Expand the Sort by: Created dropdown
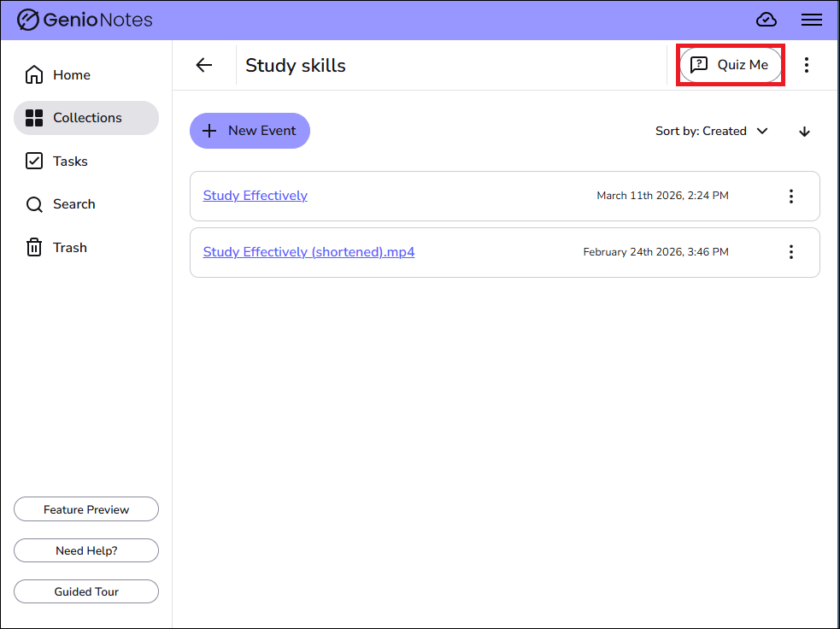The width and height of the screenshot is (840, 629). click(x=712, y=132)
